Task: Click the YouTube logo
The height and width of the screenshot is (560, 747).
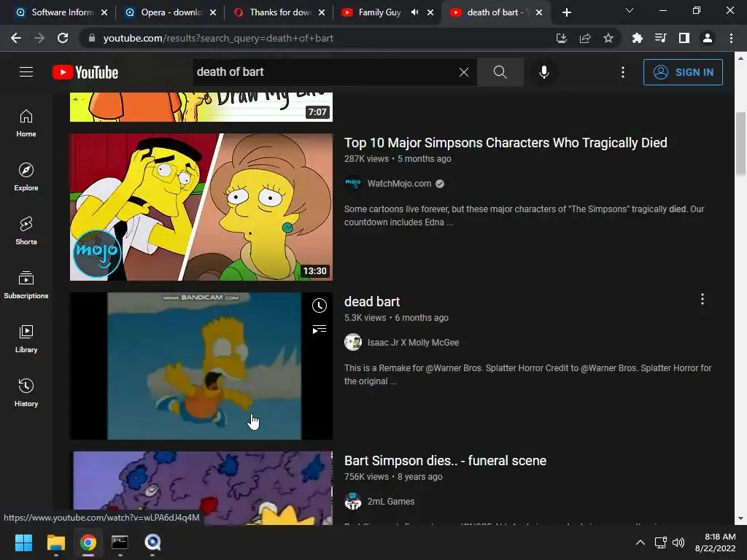Action: tap(85, 72)
